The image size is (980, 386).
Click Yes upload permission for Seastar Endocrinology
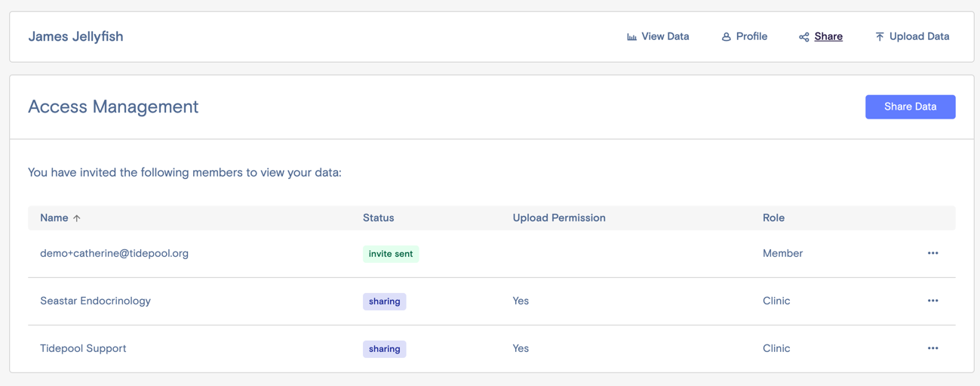[521, 301]
